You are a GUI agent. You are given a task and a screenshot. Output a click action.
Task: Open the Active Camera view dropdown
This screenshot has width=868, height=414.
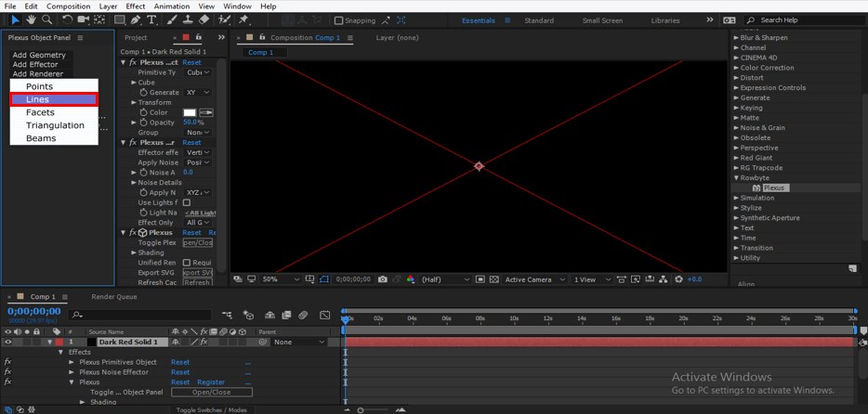(534, 279)
